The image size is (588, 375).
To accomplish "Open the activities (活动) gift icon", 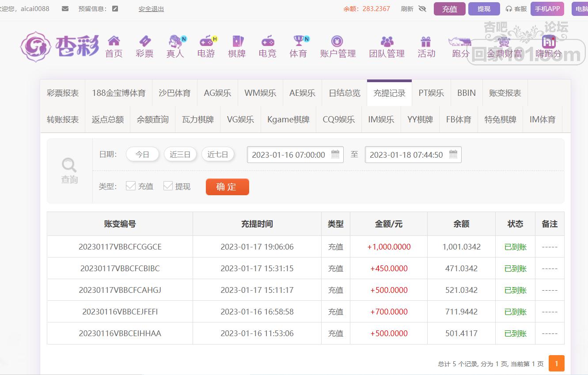I will [426, 42].
